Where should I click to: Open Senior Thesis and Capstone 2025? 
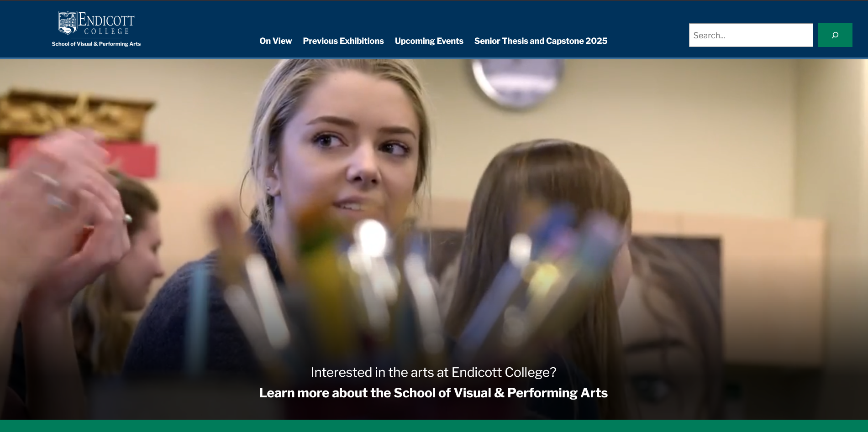point(541,41)
